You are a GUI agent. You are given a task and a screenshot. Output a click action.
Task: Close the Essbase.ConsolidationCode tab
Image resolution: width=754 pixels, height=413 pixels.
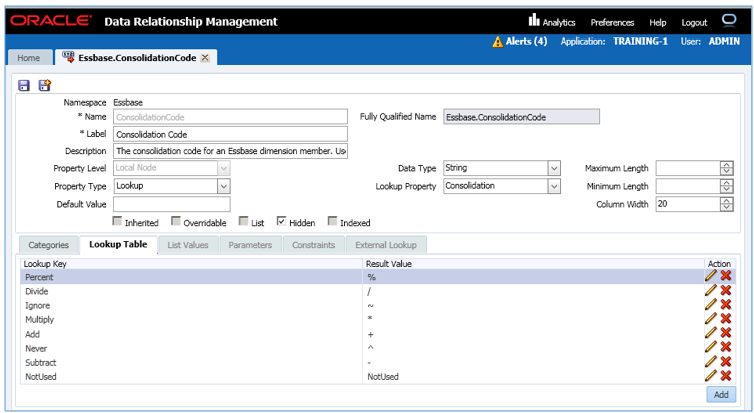pos(205,58)
